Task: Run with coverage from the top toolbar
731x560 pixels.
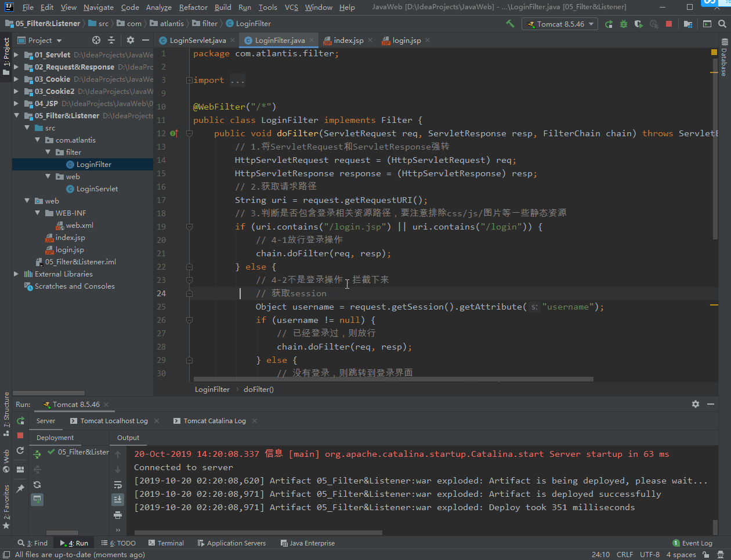Action: click(639, 24)
